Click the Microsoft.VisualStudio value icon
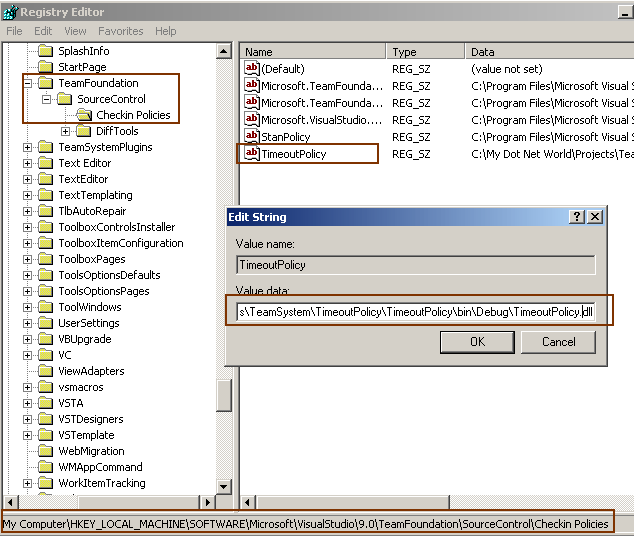This screenshot has width=634, height=536. tap(251, 120)
